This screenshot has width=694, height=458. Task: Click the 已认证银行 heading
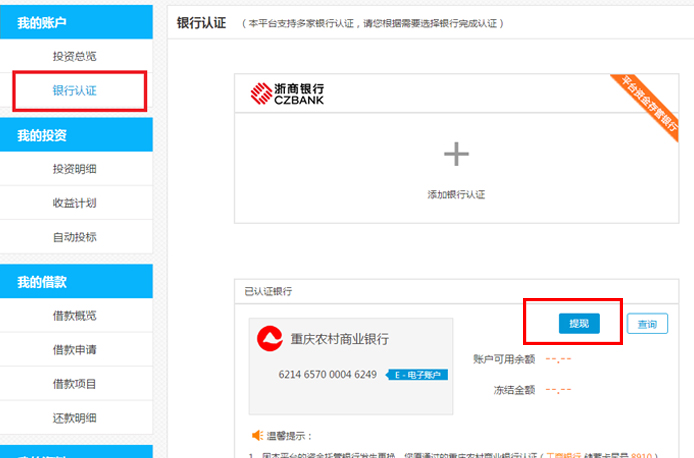[x=268, y=291]
